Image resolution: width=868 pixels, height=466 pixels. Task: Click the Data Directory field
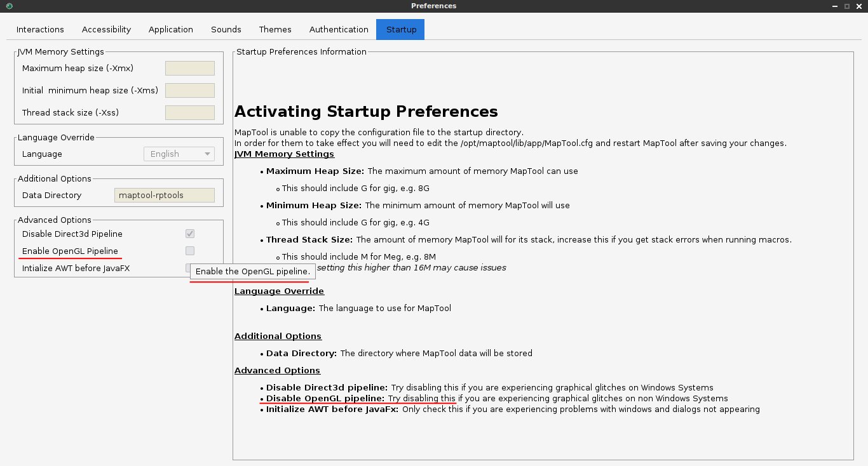[164, 195]
